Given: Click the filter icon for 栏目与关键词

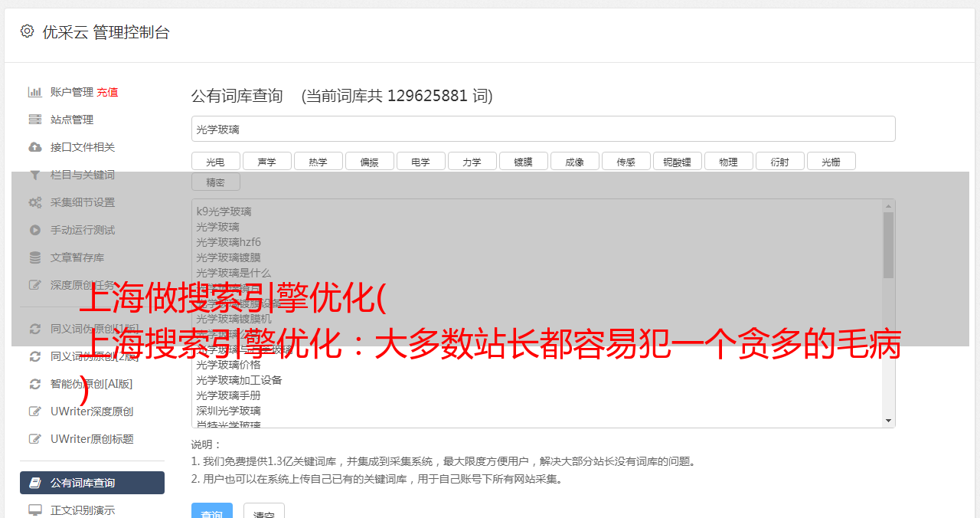Looking at the screenshot, I should [35, 175].
